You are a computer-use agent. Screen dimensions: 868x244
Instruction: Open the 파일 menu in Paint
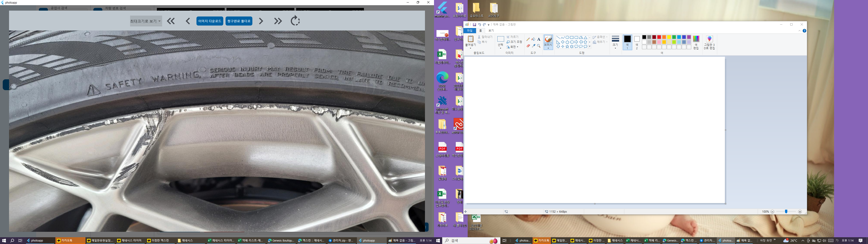click(469, 31)
